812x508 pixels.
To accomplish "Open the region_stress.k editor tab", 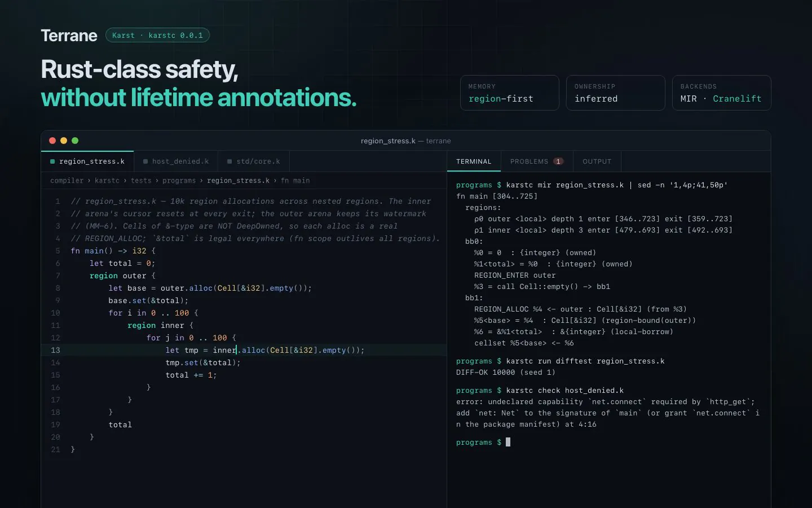I will pos(87,161).
